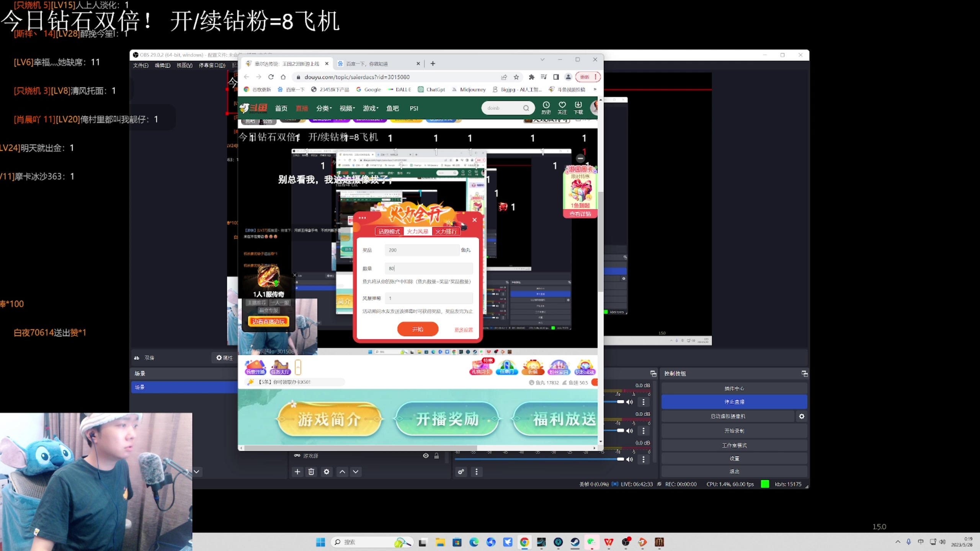Screen dimensions: 980x551
Task: Click the 任务大厅 task hall icon
Action: (279, 367)
